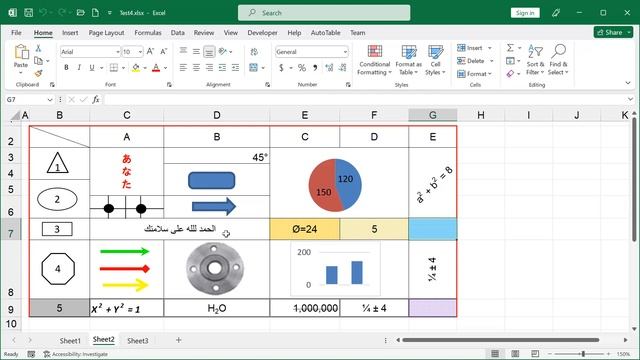This screenshot has width=640, height=360.
Task: Toggle Italic formatting
Action: (x=79, y=68)
